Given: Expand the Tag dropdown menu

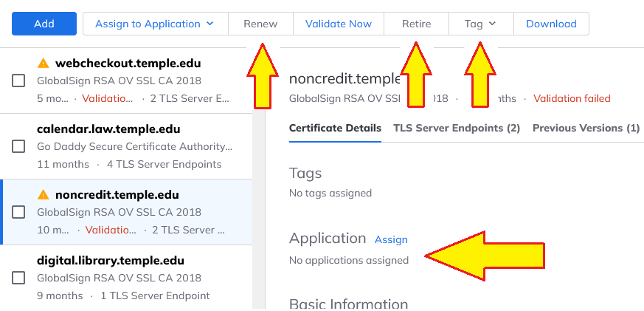Looking at the screenshot, I should [480, 24].
